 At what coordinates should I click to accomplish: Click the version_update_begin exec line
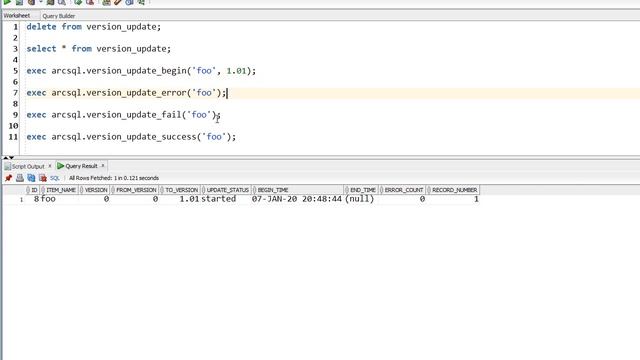click(x=141, y=71)
